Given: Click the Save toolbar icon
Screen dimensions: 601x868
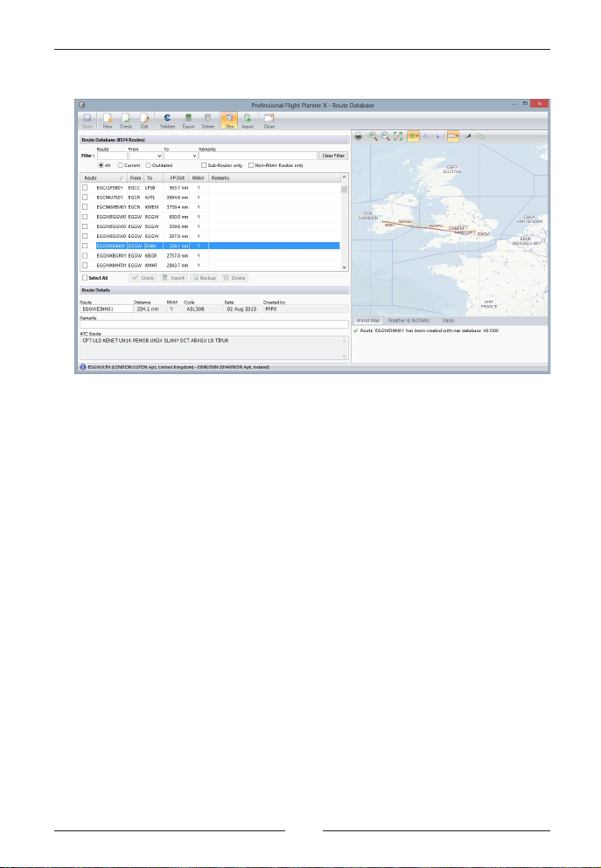Looking at the screenshot, I should click(87, 121).
